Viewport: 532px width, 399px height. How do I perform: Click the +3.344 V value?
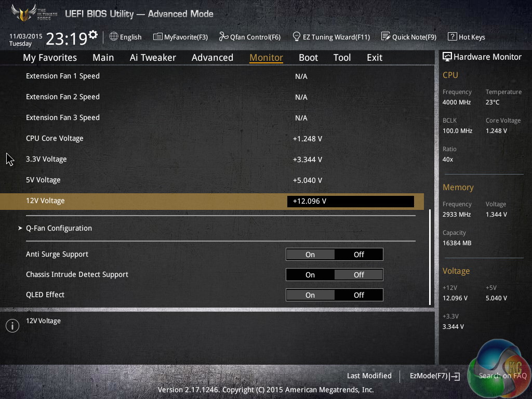[308, 159]
